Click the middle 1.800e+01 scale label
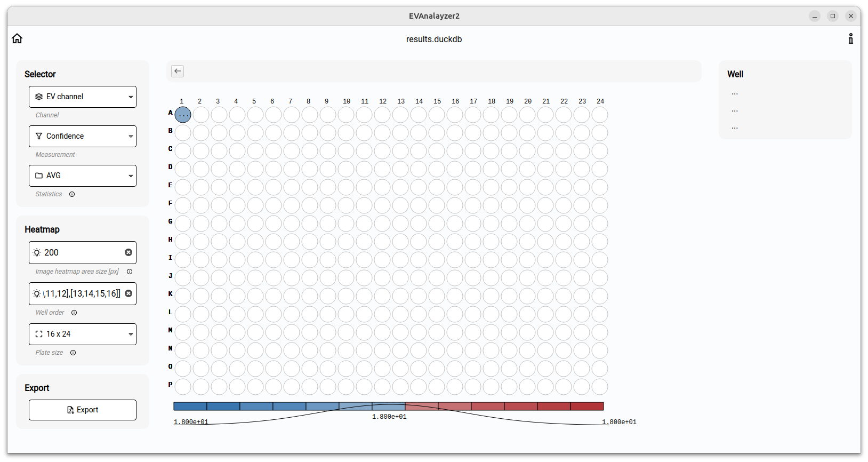The height and width of the screenshot is (462, 868). [x=389, y=417]
